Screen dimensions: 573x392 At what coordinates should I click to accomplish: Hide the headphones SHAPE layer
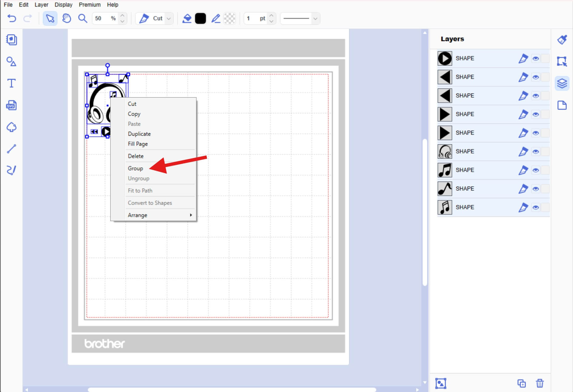(535, 152)
